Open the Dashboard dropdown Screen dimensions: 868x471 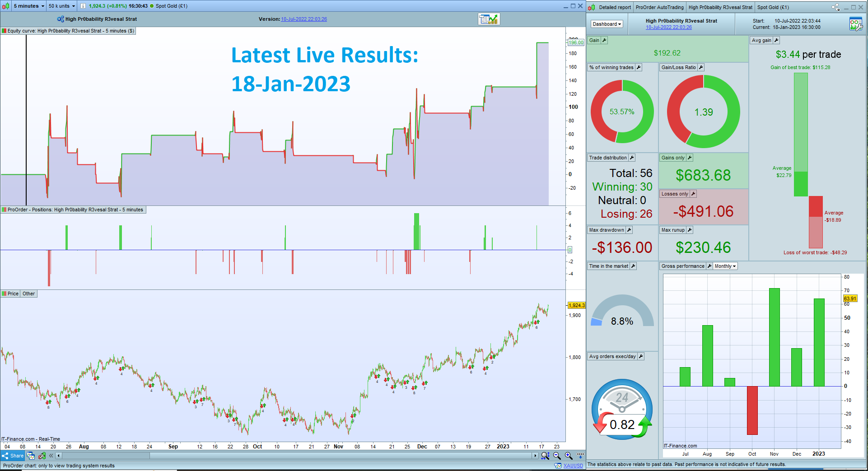coord(607,24)
